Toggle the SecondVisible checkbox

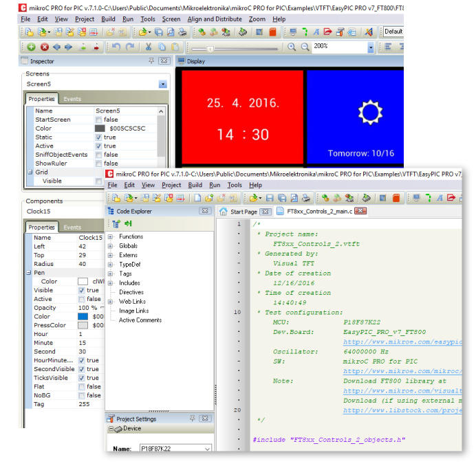point(81,369)
